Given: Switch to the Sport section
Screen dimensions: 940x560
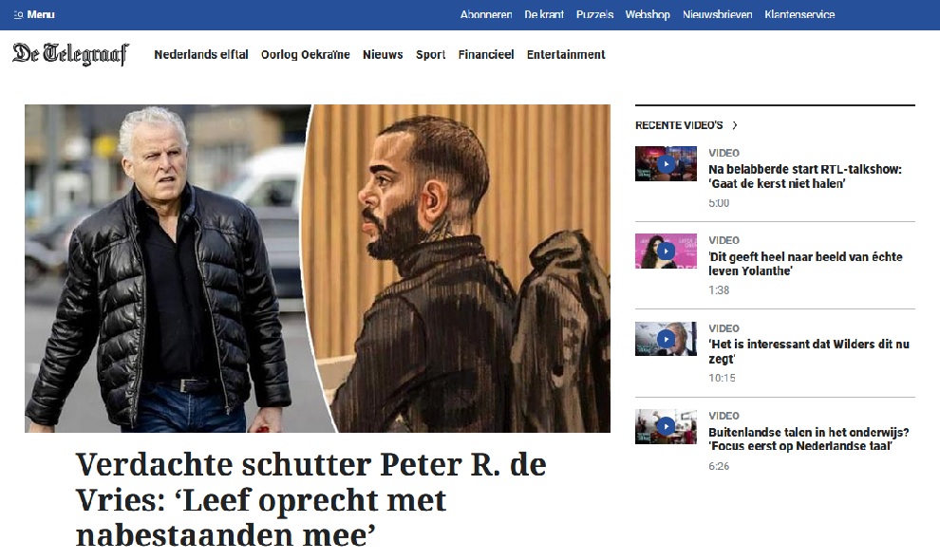Looking at the screenshot, I should point(430,54).
